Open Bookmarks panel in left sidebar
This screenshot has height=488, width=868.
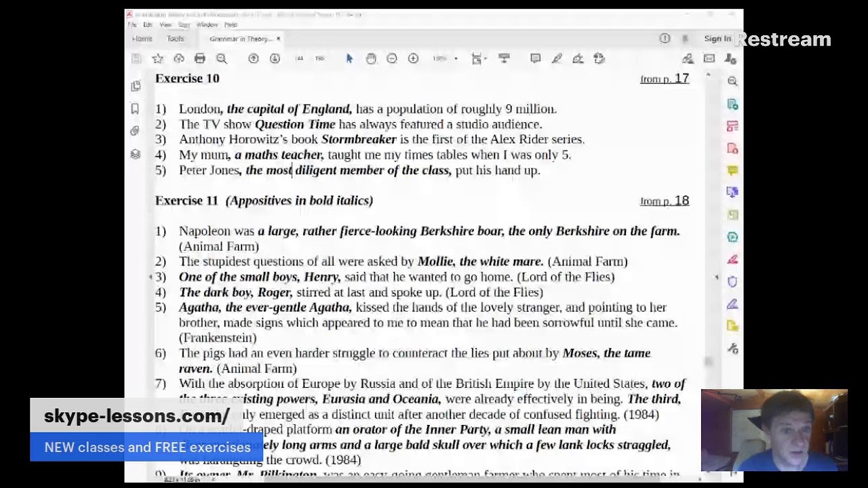(x=135, y=108)
